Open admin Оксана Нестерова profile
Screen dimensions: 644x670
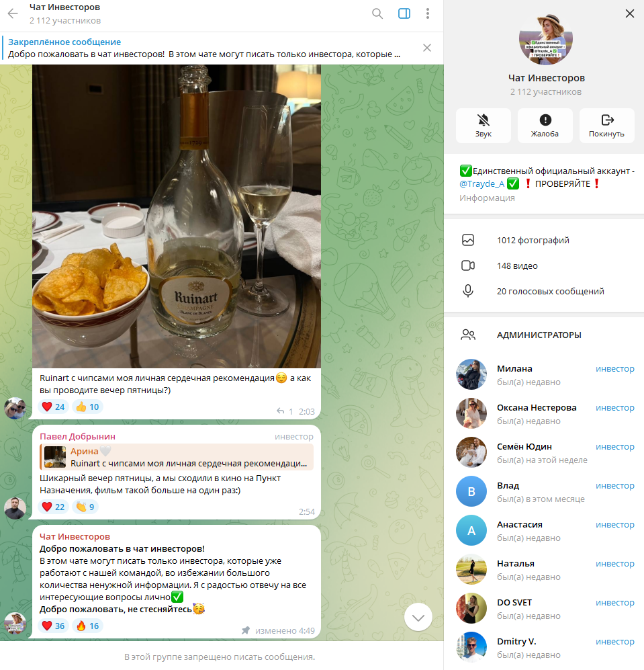click(544, 413)
